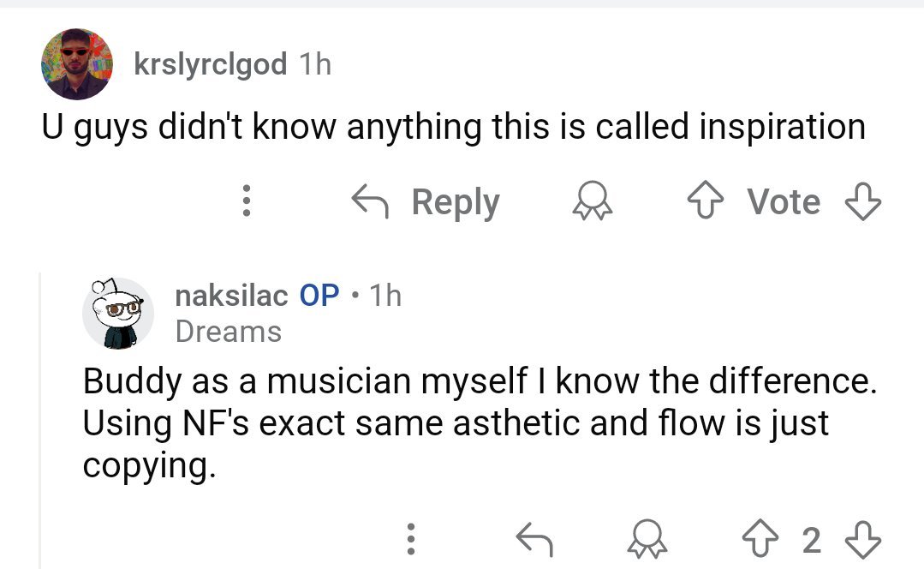This screenshot has height=569, width=924.
Task: Open krslyrclgod's profile avatar
Action: [77, 63]
